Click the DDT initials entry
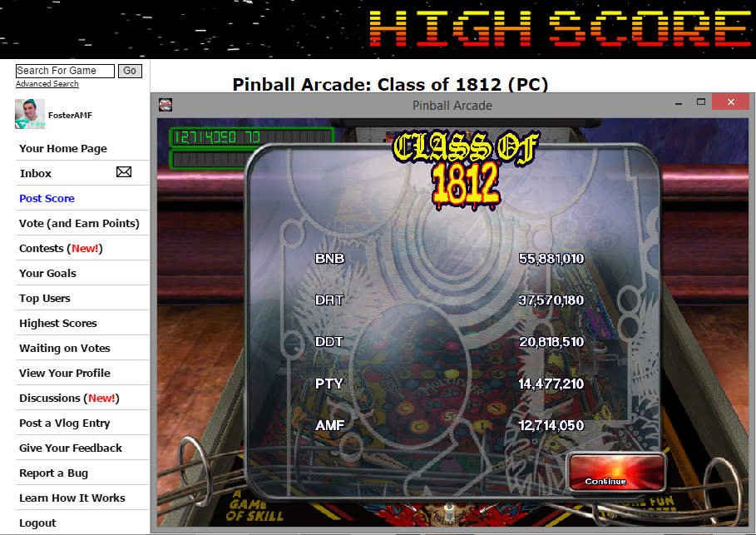The height and width of the screenshot is (535, 756). 329,342
